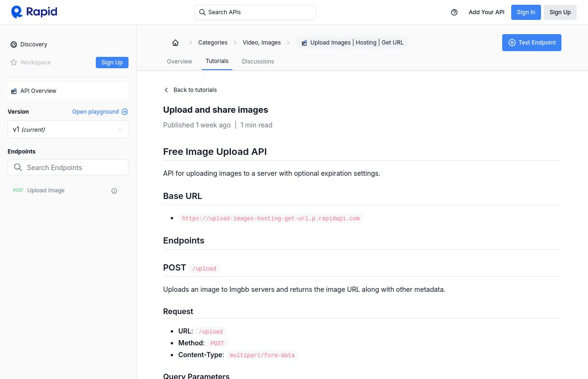Open Video, Images breadcrumb link
The height and width of the screenshot is (379, 588).
pos(262,43)
